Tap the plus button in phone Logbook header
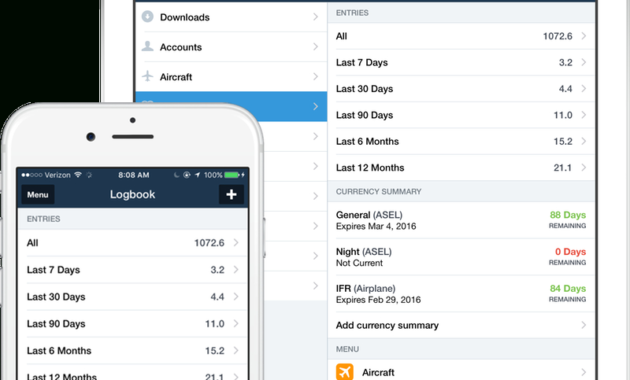This screenshot has width=630, height=380. [231, 194]
